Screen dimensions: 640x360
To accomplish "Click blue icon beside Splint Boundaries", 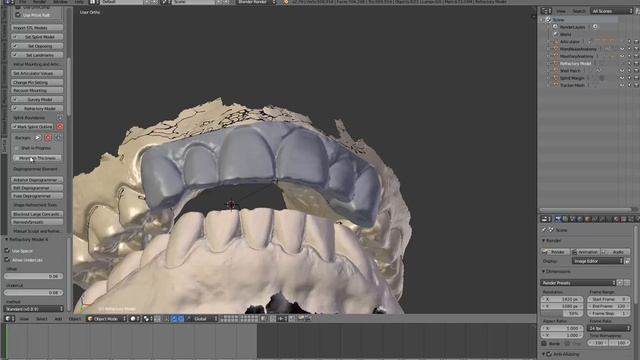I will 60,118.
